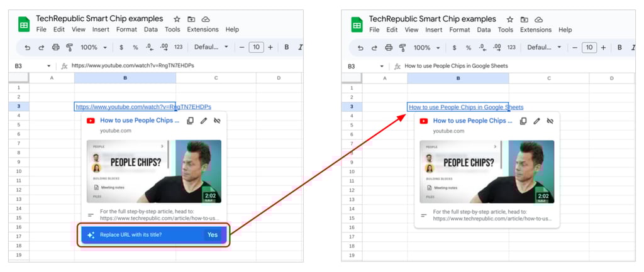644x272 pixels.
Task: Copy link icon in left preview card
Action: [x=190, y=121]
